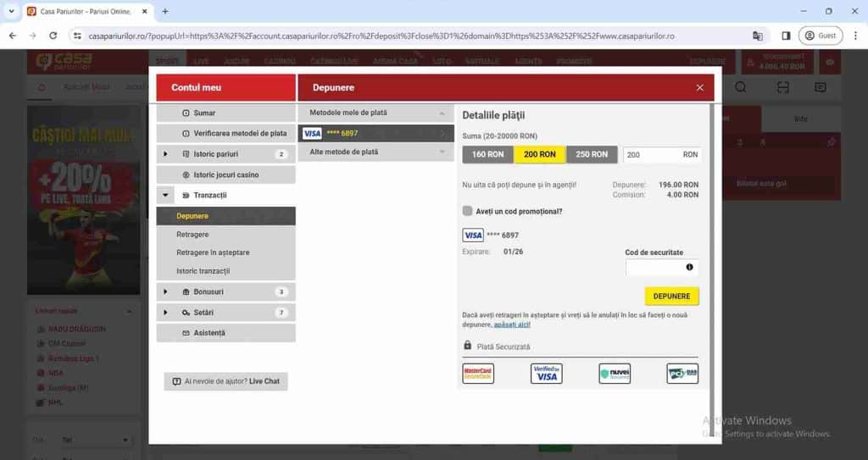
Task: Click the +20% promo banner in background
Action: click(x=84, y=199)
